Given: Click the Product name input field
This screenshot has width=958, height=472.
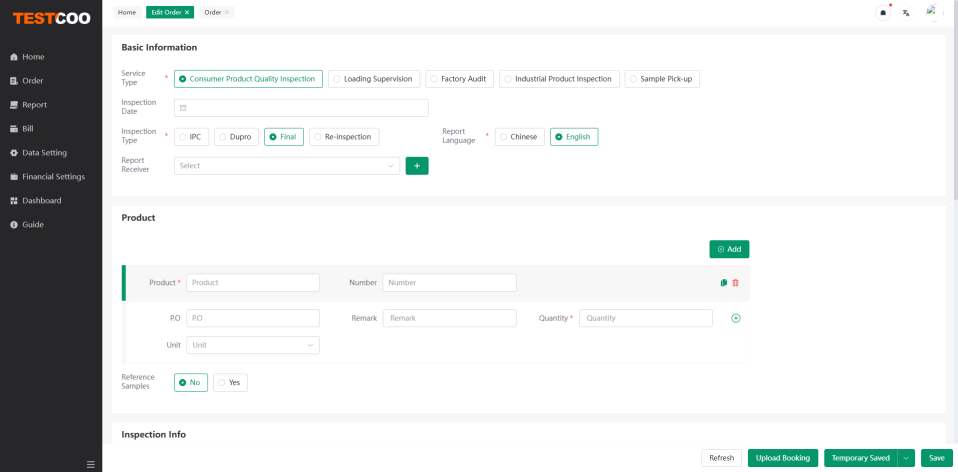Looking at the screenshot, I should pos(253,283).
